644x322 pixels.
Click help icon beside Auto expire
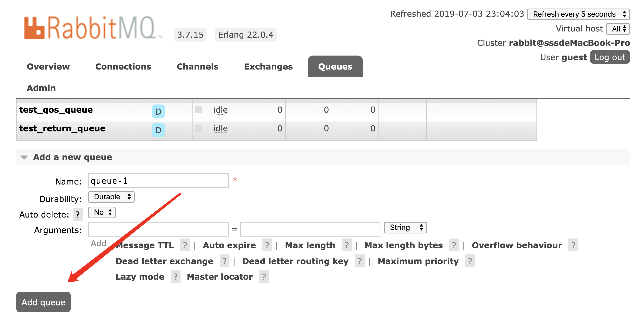pyautogui.click(x=267, y=245)
